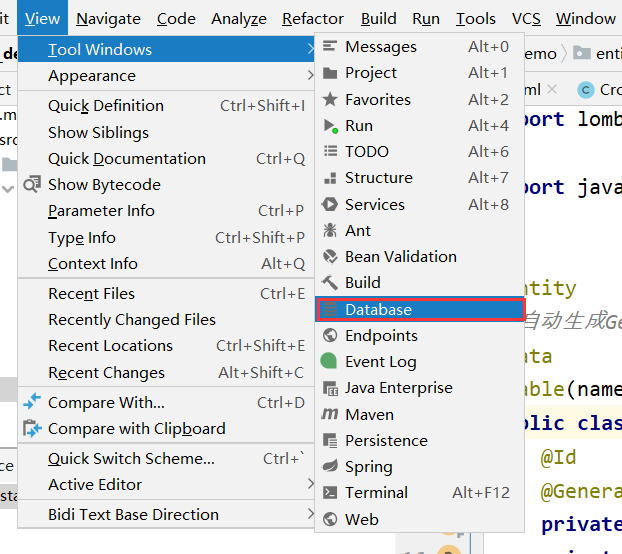The height and width of the screenshot is (554, 622).
Task: Expand the Active Editor submenu arrow
Action: click(x=311, y=484)
